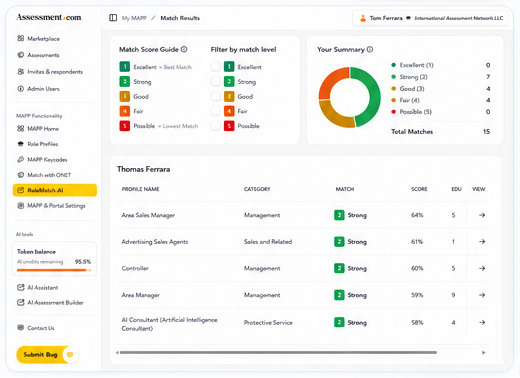
Task: Click the Your Summary info icon
Action: point(370,49)
